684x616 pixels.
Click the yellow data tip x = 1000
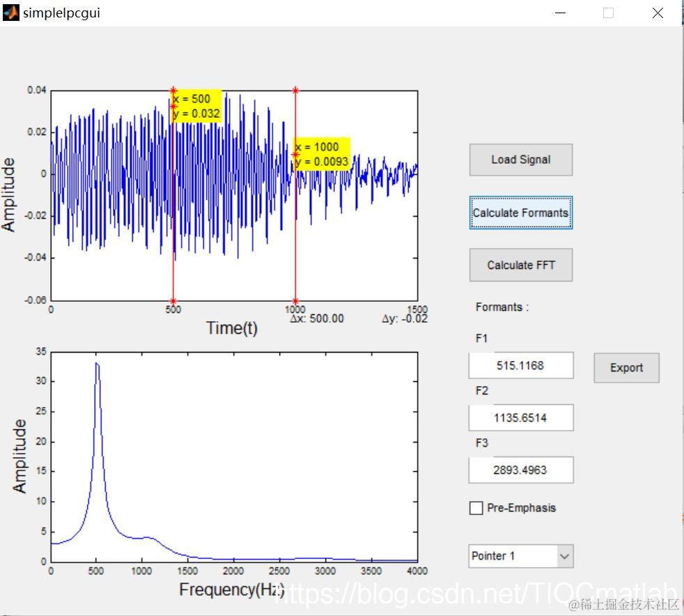(x=322, y=154)
